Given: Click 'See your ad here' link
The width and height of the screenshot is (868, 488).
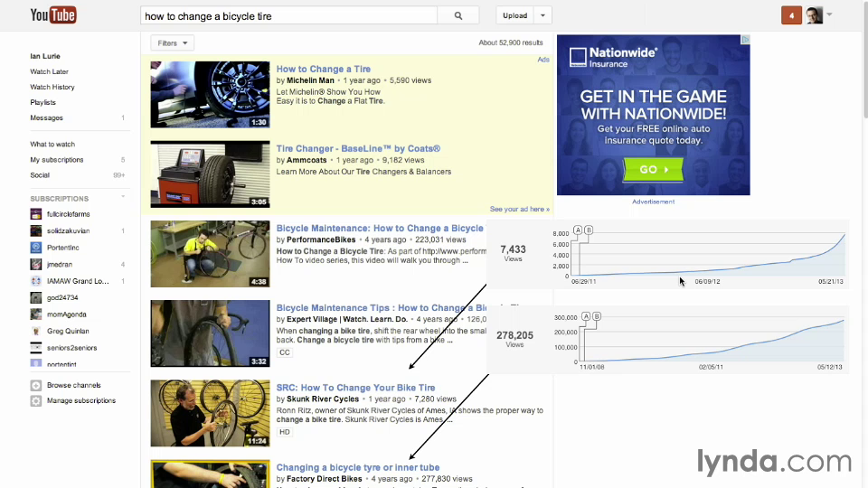Looking at the screenshot, I should [519, 209].
